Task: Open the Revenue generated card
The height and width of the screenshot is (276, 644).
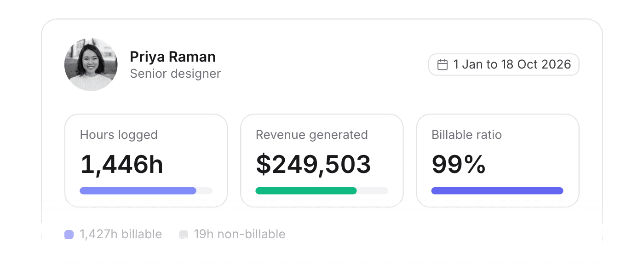Action: tap(322, 161)
